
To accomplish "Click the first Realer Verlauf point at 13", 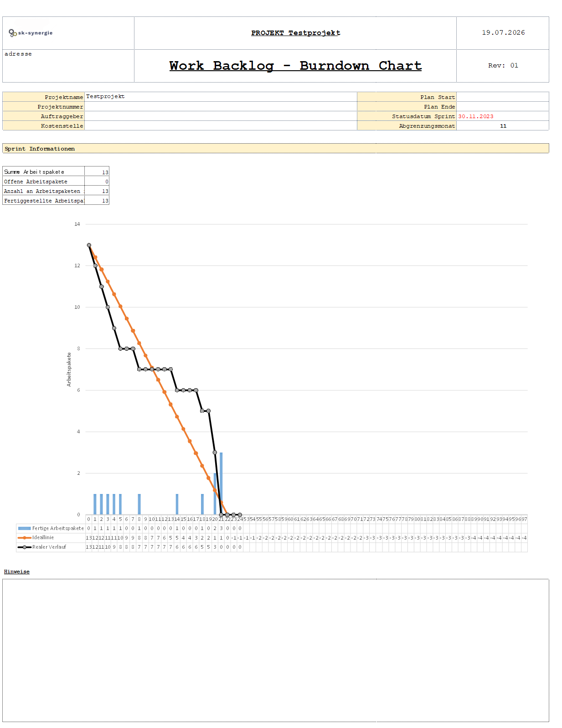I will 89,245.
